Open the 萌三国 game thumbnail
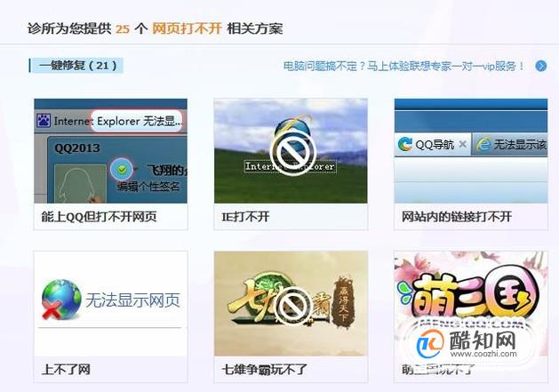The image size is (559, 392). coord(471,303)
